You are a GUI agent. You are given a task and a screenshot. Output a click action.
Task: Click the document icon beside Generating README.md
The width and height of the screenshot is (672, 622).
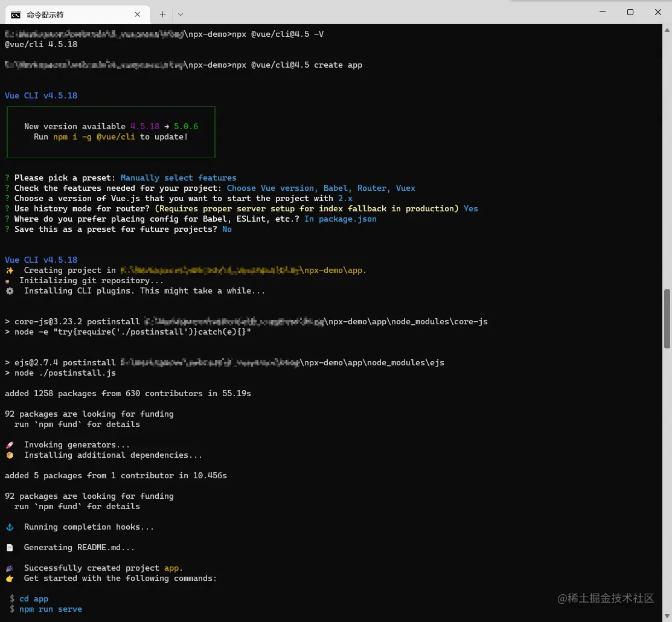[10, 548]
